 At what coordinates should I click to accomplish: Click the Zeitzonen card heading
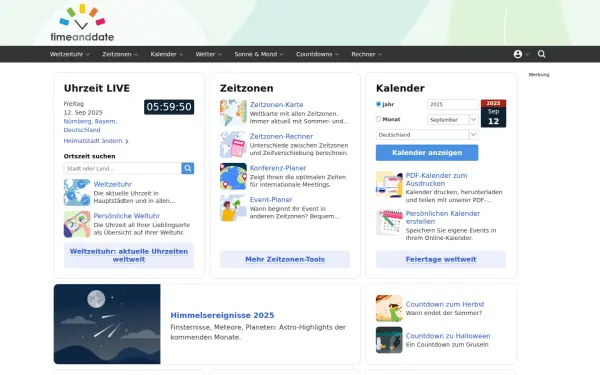[246, 88]
